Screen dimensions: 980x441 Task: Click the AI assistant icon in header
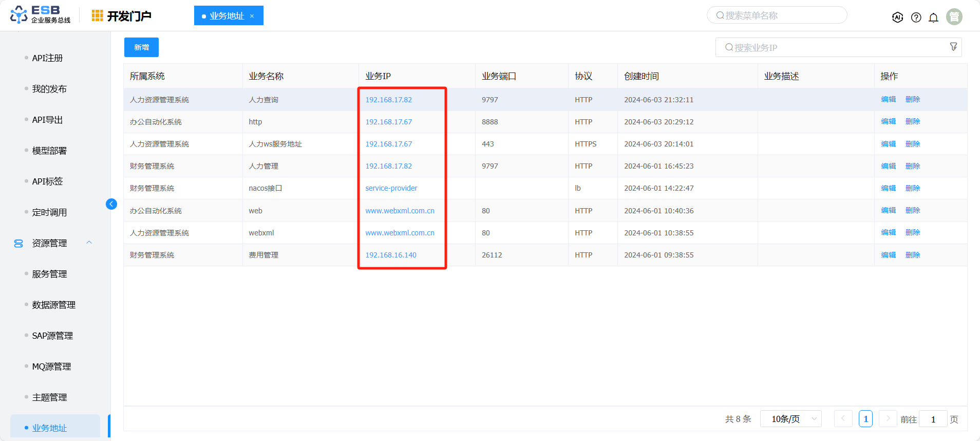[x=897, y=17]
